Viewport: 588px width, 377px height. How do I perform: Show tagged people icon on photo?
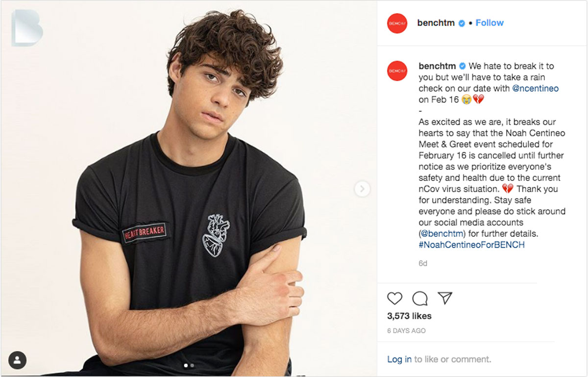(x=17, y=360)
